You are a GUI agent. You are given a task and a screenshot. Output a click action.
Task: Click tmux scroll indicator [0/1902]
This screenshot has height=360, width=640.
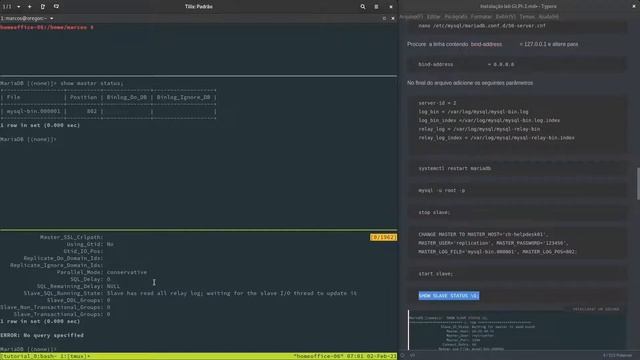[383, 237]
